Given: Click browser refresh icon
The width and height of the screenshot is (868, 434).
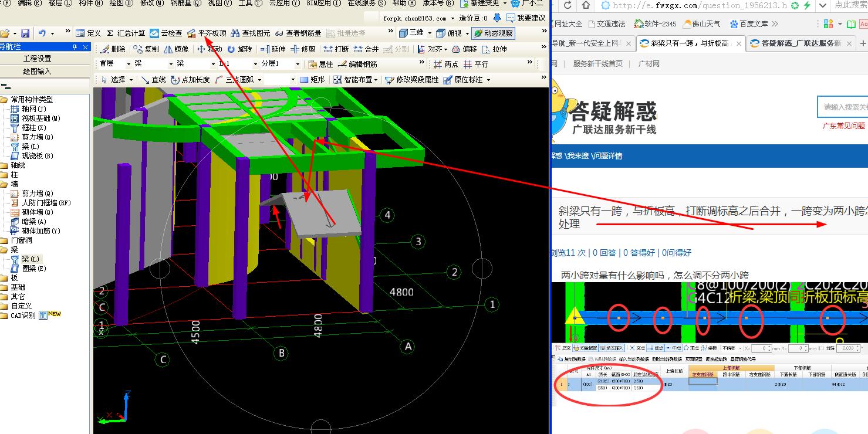Looking at the screenshot, I should pyautogui.click(x=568, y=6).
